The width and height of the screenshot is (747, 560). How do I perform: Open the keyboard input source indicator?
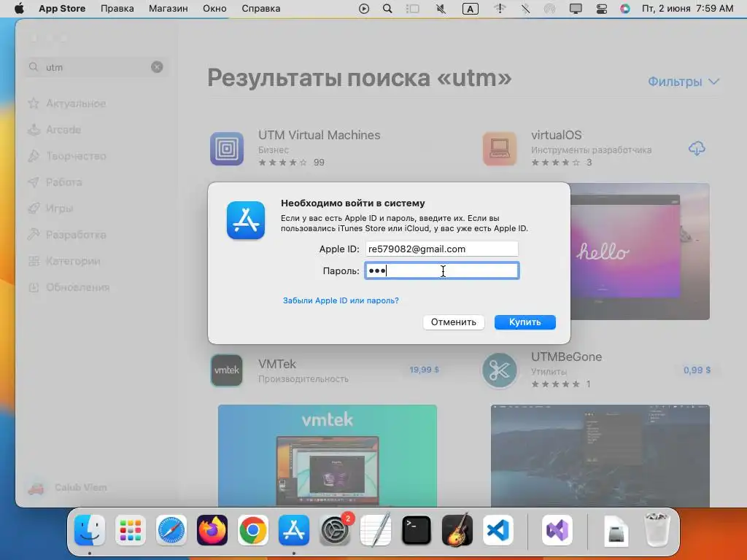coord(471,9)
